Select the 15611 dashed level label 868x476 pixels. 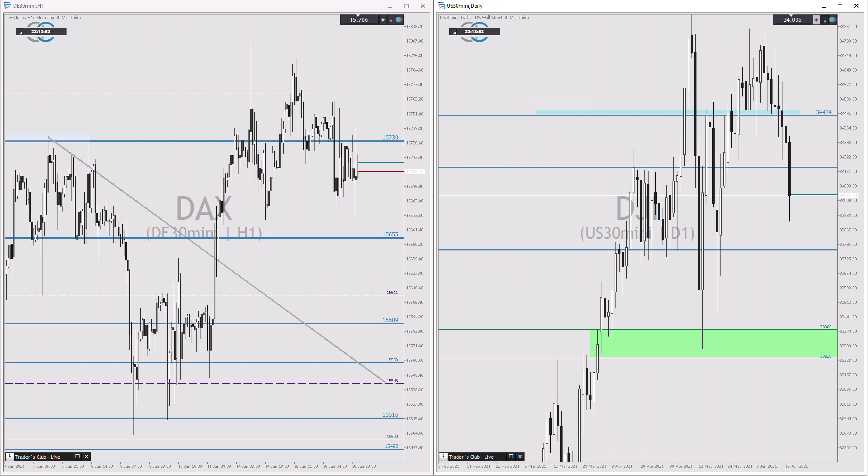[392, 292]
